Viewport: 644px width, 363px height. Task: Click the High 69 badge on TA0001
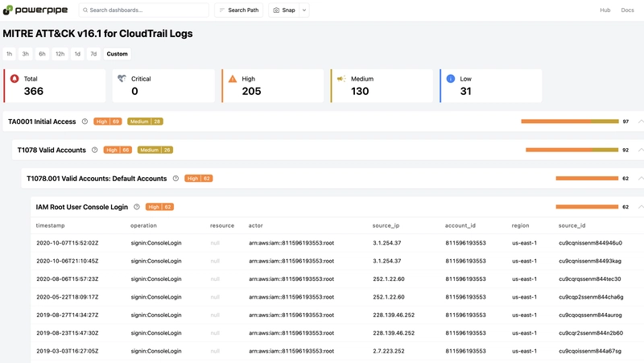click(x=108, y=122)
